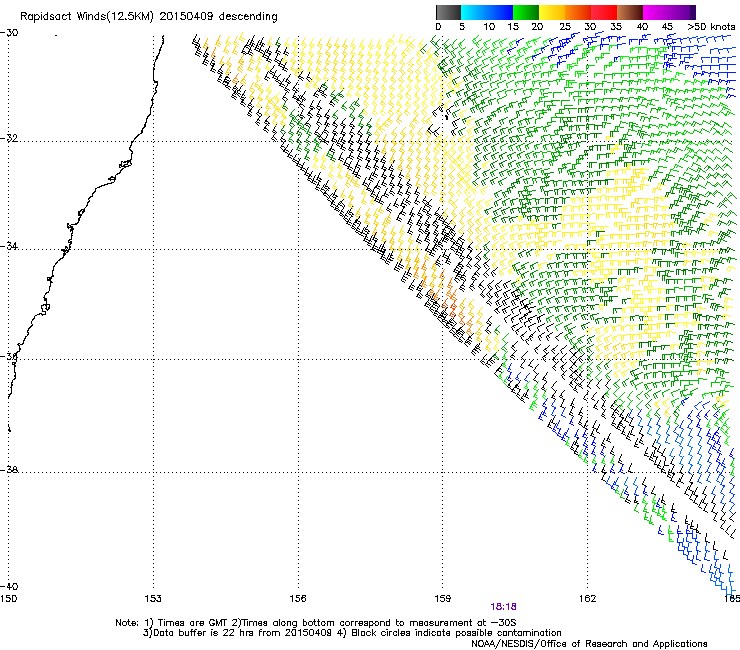740x650 pixels.
Task: Select the "-34" latitude axis label
Action: (9, 246)
